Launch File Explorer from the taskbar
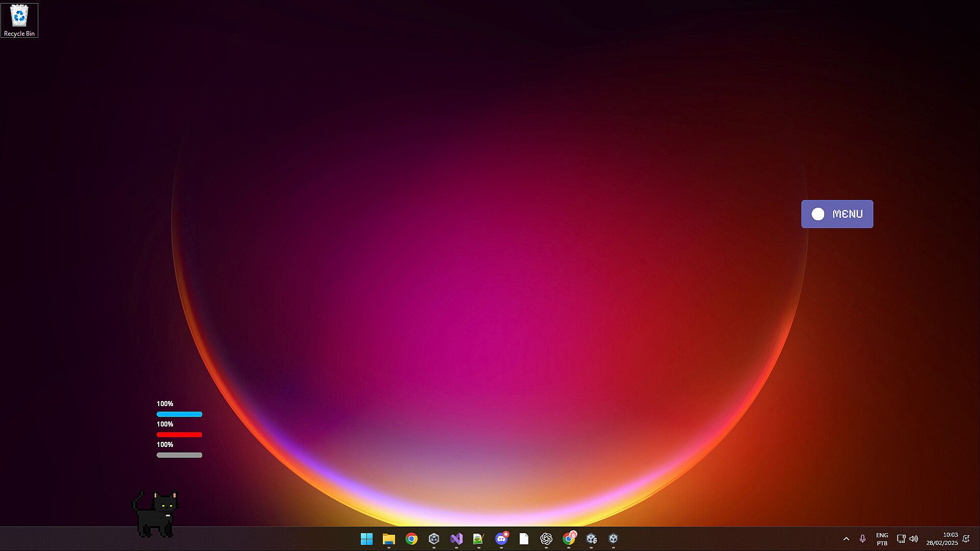This screenshot has width=980, height=551. (389, 539)
